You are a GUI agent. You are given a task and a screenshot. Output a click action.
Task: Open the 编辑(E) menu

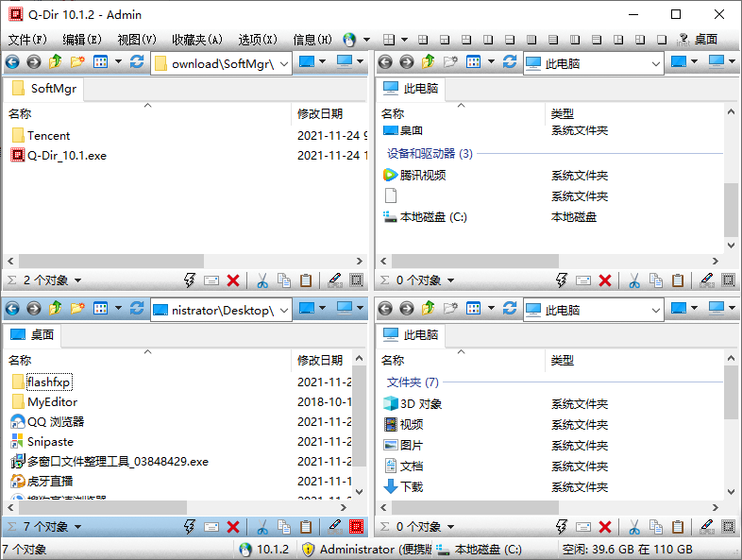(82, 40)
